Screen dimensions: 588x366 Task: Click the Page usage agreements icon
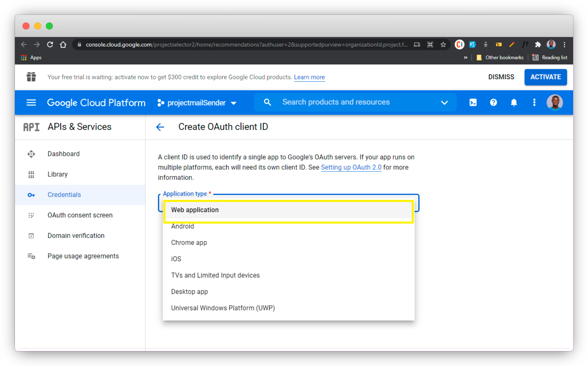(x=31, y=256)
